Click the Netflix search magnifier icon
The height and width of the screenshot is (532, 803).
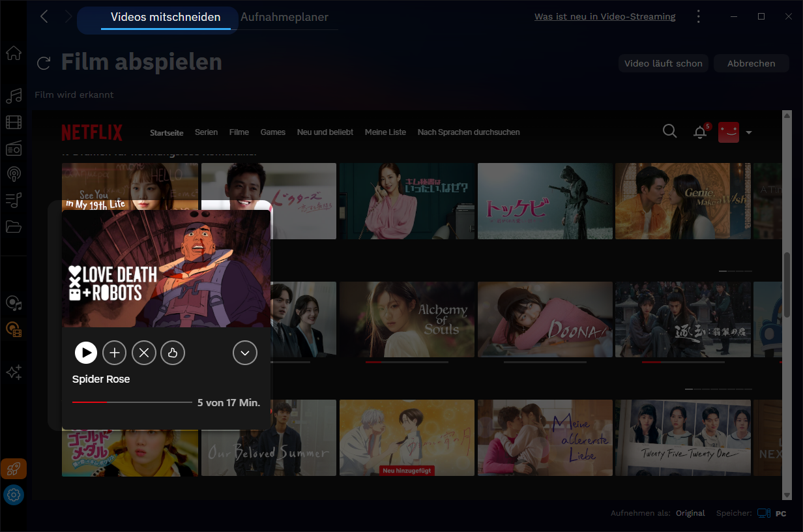[x=669, y=132]
